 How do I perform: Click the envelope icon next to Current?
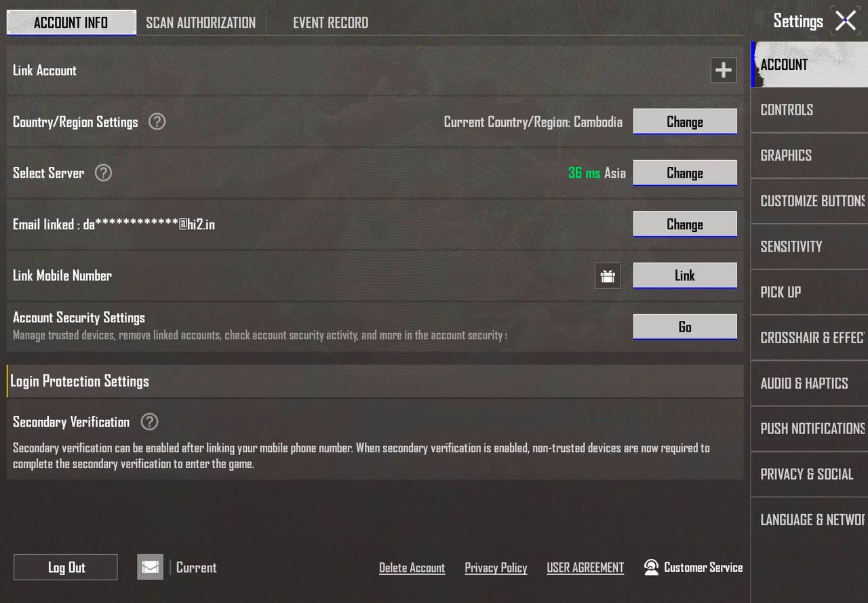151,567
